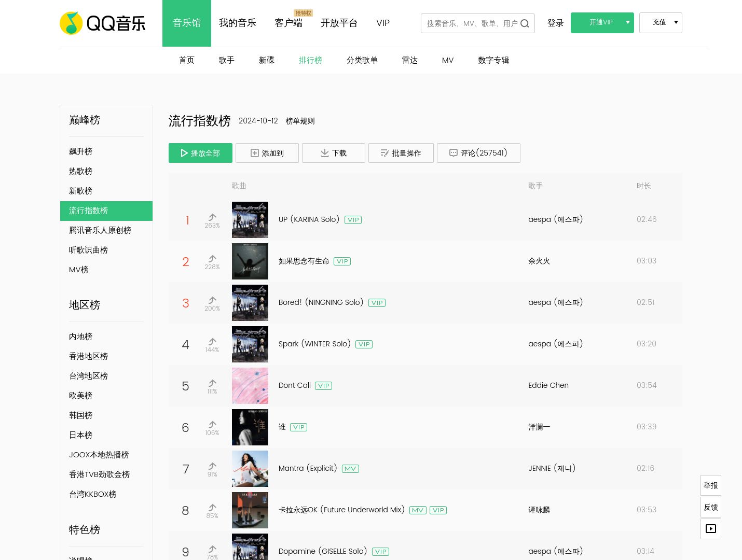Open the VIP tab in header
This screenshot has height=560, width=742.
point(383,23)
